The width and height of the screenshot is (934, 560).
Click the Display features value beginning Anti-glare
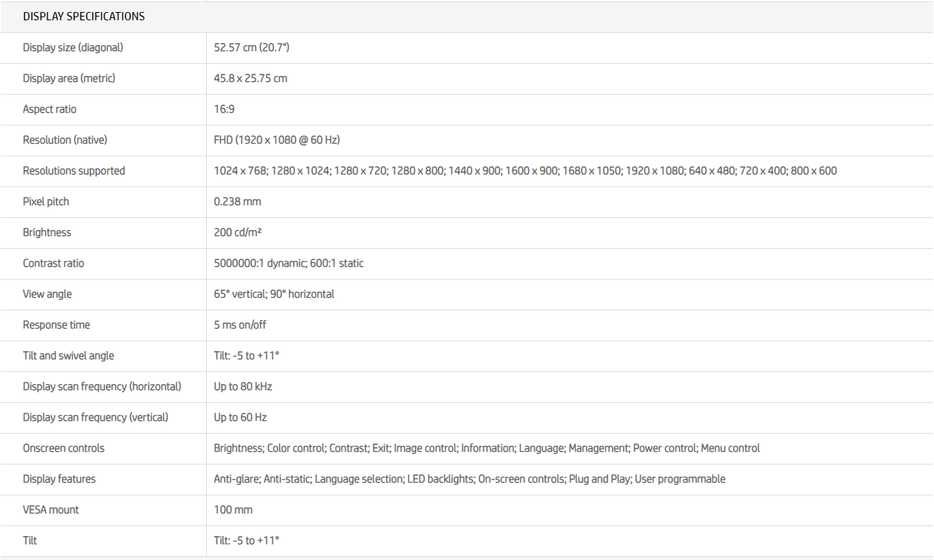click(469, 479)
